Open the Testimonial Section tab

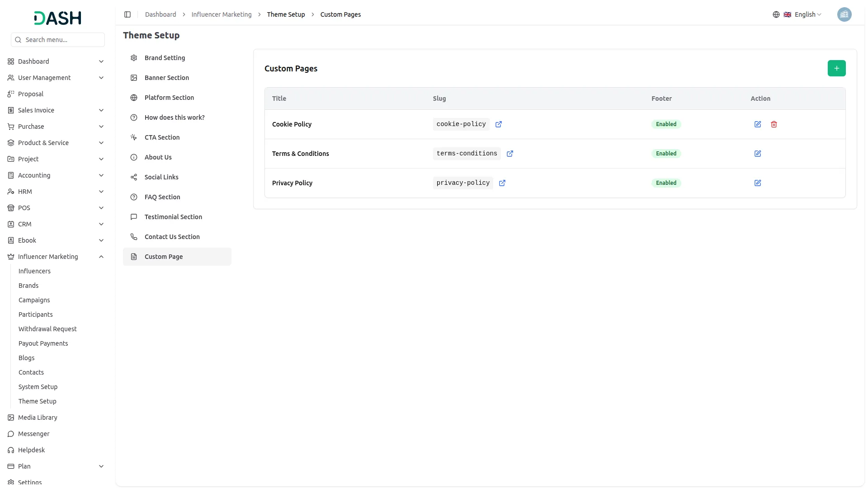pos(173,217)
